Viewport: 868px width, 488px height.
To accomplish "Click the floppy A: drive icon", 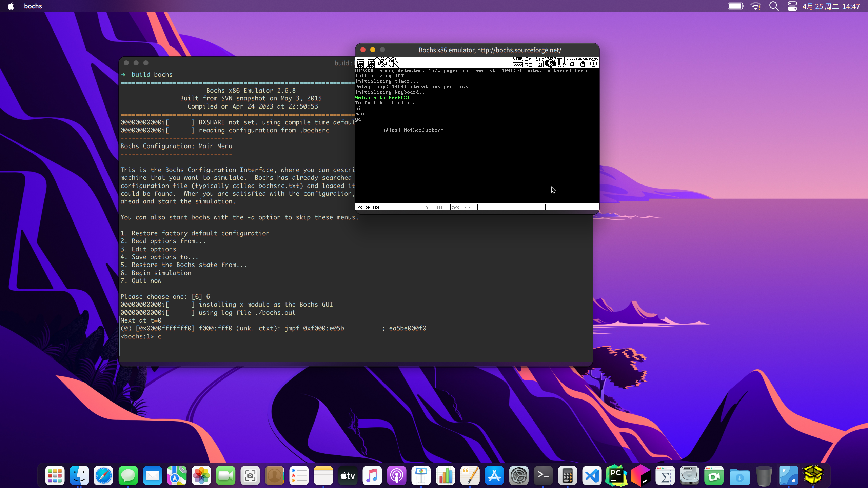I will pyautogui.click(x=361, y=62).
